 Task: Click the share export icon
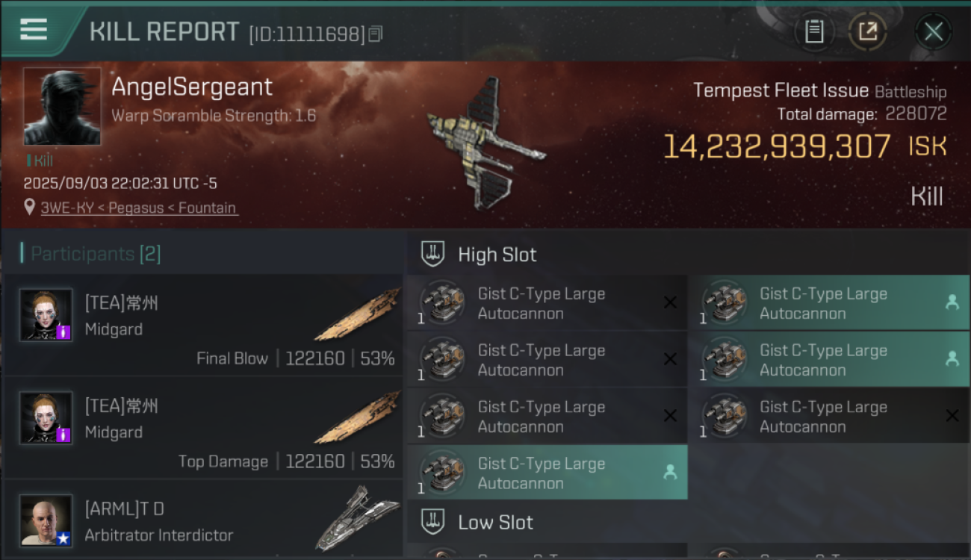click(868, 31)
